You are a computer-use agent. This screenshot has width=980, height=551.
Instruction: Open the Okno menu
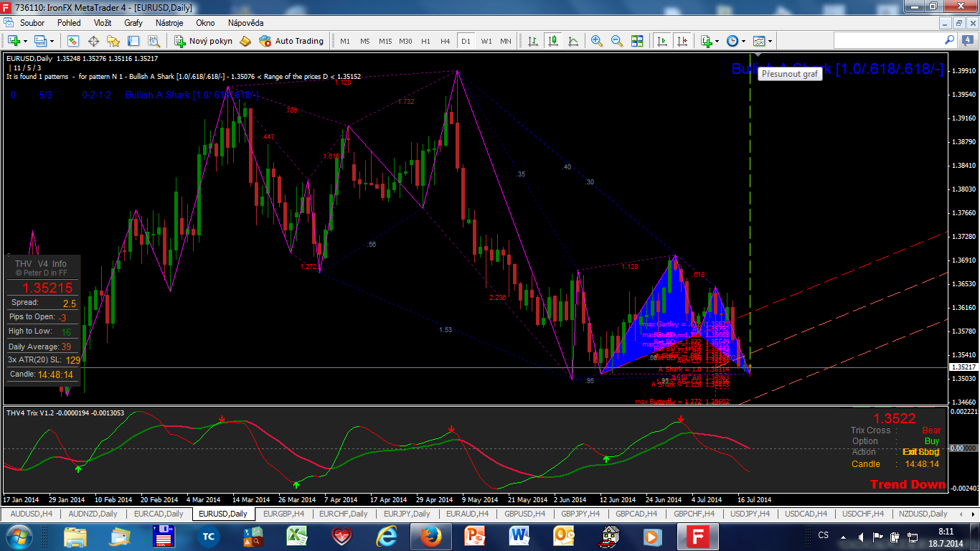(x=205, y=23)
